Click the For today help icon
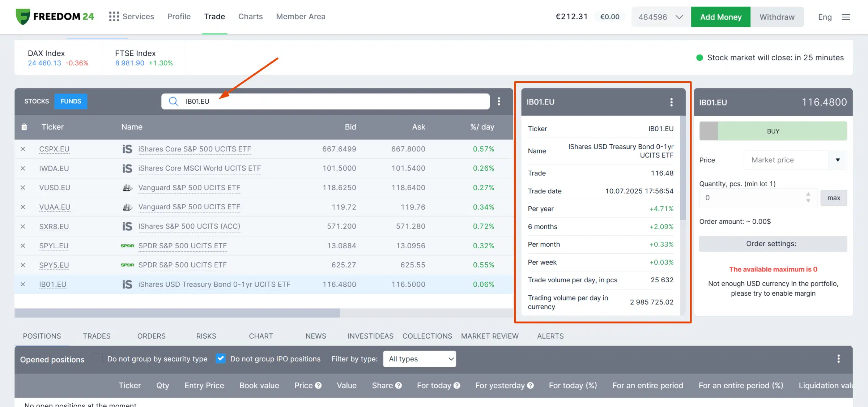Viewport: 868px width, 407px height. (x=457, y=386)
